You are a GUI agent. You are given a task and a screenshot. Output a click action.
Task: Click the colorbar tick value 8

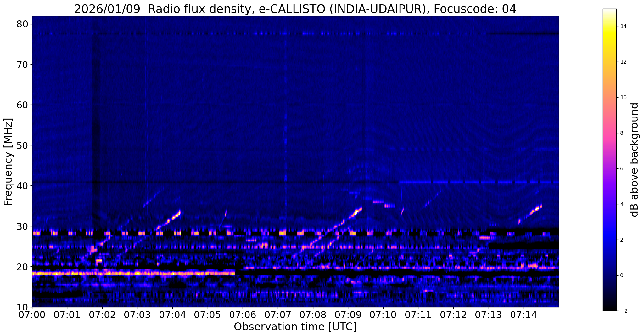[621, 133]
